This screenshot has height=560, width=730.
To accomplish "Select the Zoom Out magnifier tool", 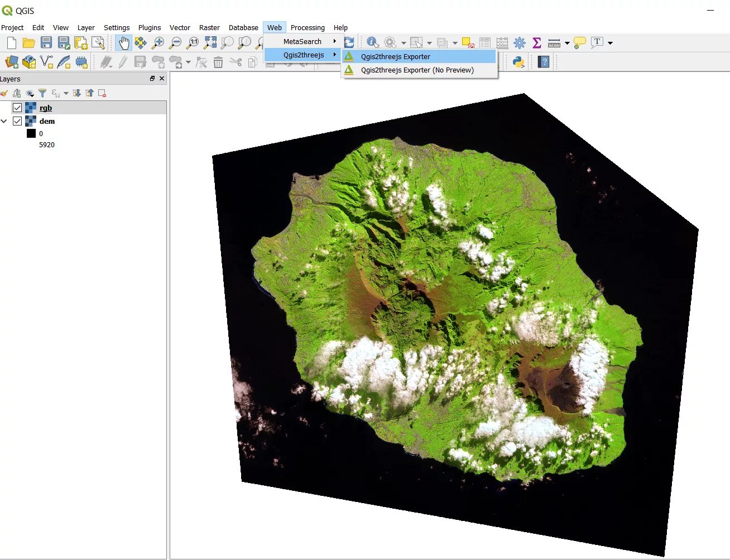I will pyautogui.click(x=175, y=42).
